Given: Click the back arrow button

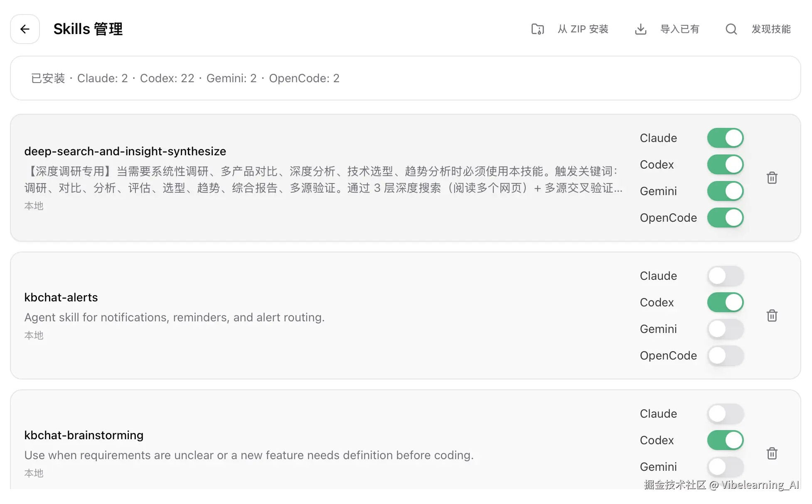Looking at the screenshot, I should pyautogui.click(x=25, y=29).
